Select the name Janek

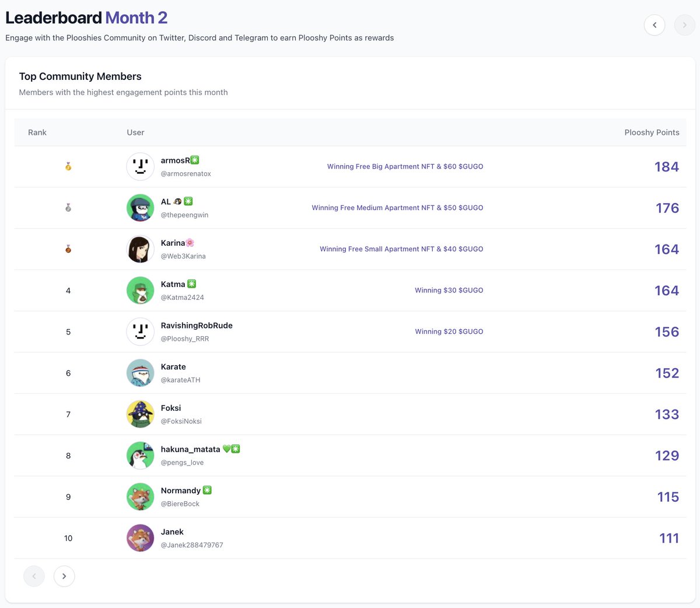172,532
